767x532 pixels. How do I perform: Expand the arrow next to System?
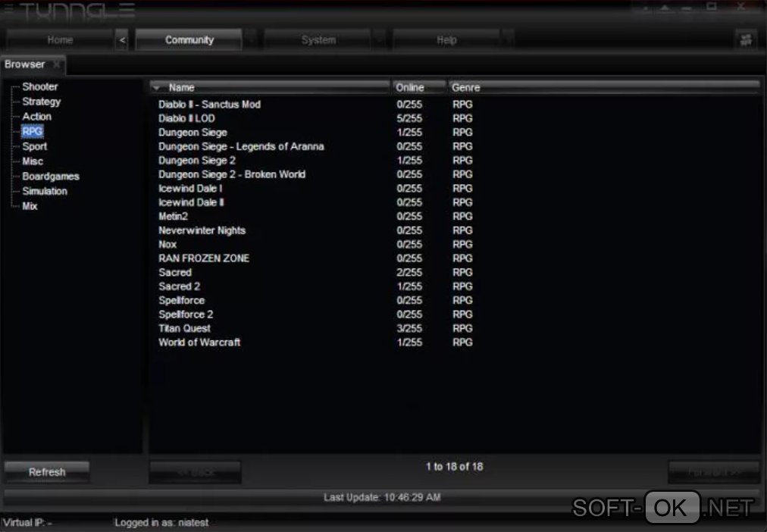[x=379, y=39]
